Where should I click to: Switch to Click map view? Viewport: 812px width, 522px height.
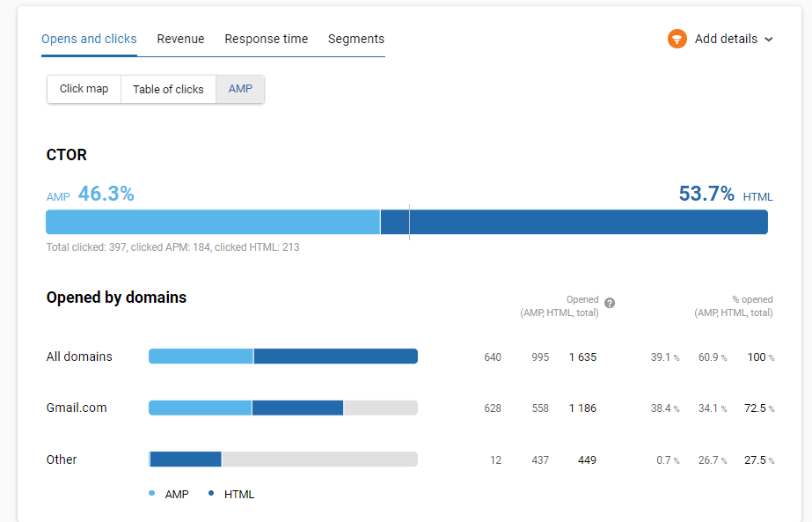point(84,89)
